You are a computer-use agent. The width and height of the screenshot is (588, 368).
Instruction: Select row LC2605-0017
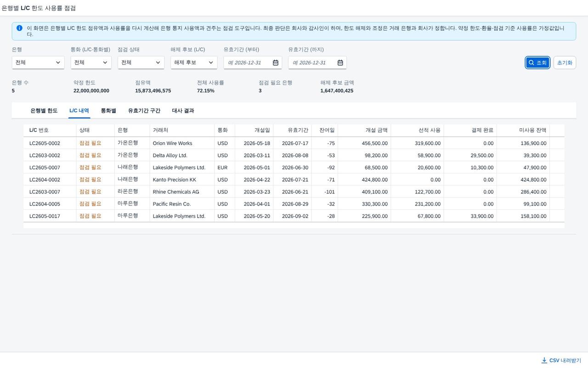click(x=294, y=216)
